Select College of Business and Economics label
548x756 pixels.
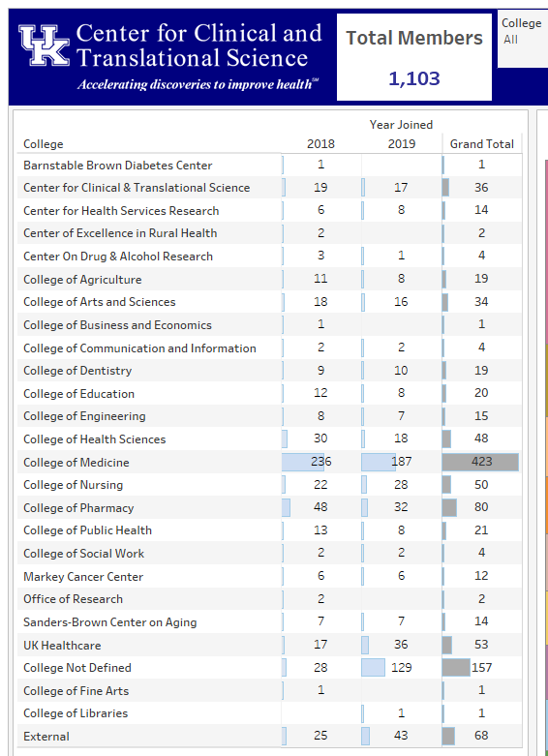click(x=117, y=325)
